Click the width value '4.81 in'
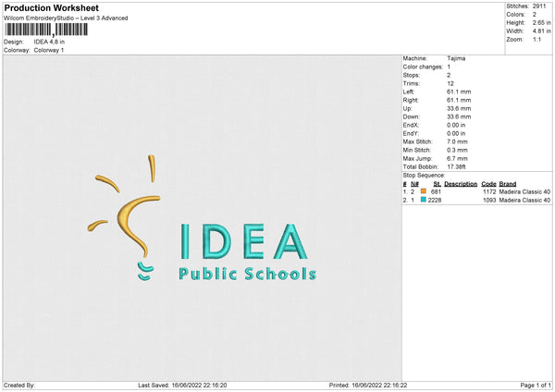Viewport: 555px width, 392px height. (541, 31)
